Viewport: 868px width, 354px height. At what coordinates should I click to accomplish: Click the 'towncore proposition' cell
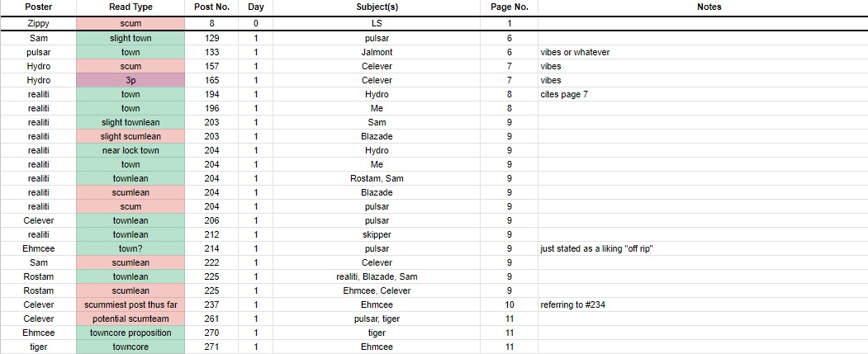130,333
